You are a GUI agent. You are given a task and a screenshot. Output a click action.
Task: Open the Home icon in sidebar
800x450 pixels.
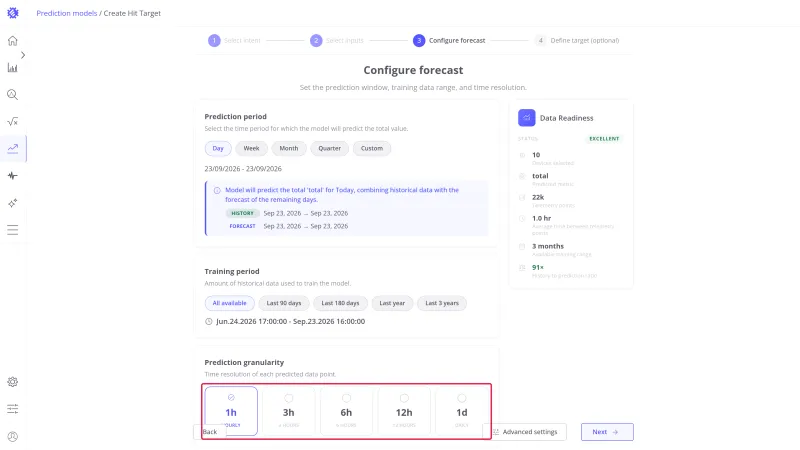pyautogui.click(x=13, y=41)
